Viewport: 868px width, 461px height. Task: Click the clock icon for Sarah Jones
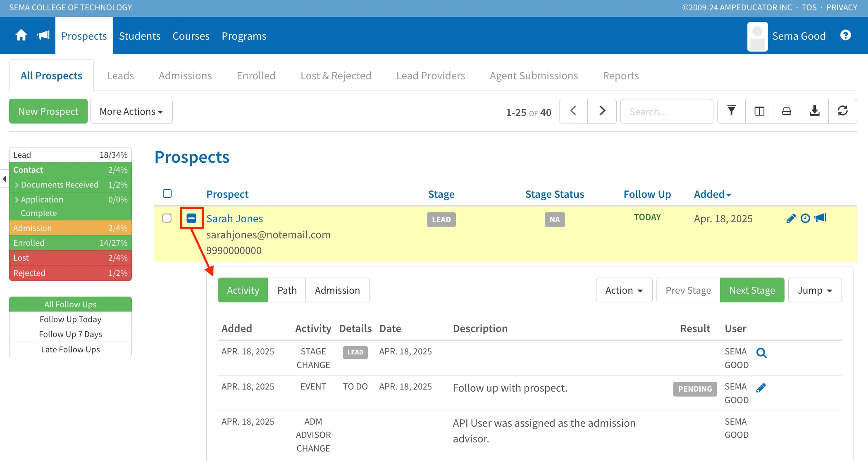click(x=805, y=218)
